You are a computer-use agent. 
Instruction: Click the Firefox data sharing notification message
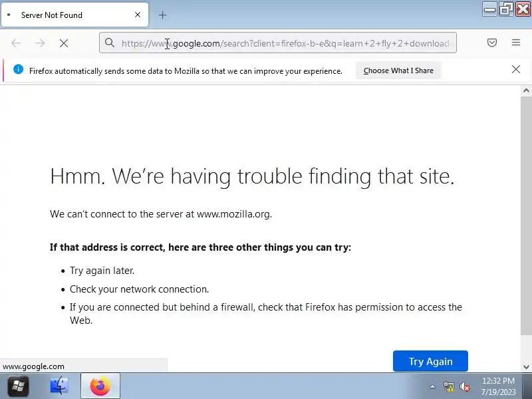[186, 71]
